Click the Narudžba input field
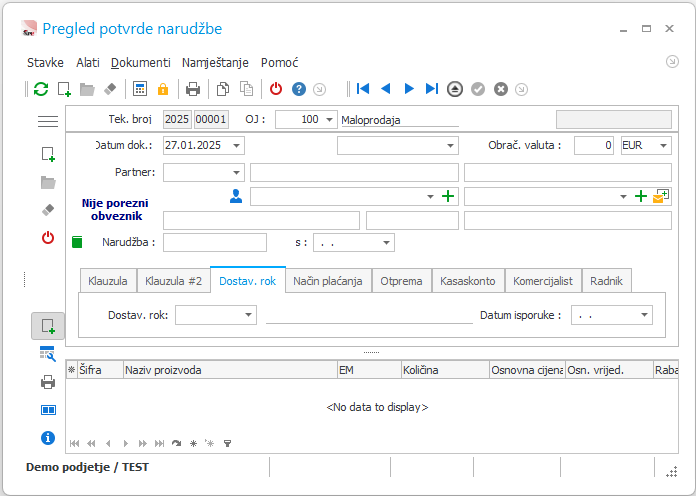 click(x=215, y=242)
